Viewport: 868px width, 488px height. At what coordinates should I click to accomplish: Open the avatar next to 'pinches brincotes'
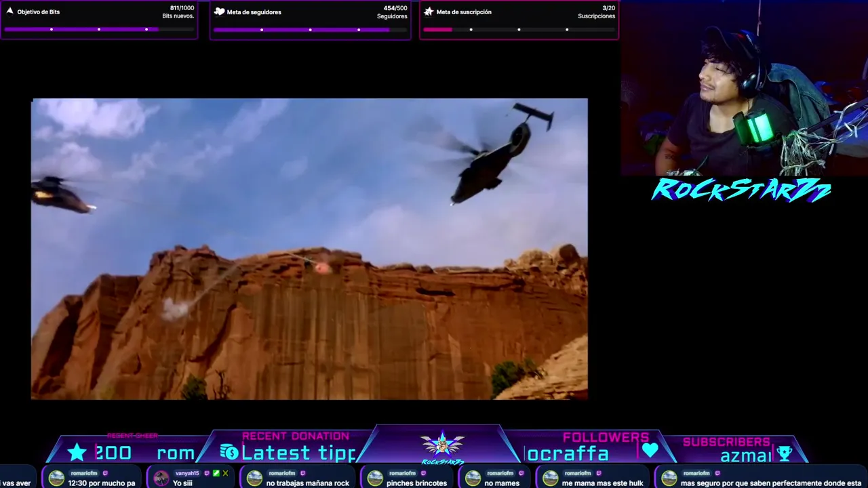click(x=375, y=479)
